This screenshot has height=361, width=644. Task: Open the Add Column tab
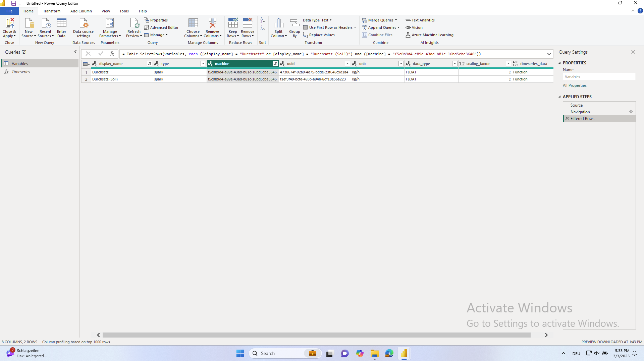pos(81,11)
